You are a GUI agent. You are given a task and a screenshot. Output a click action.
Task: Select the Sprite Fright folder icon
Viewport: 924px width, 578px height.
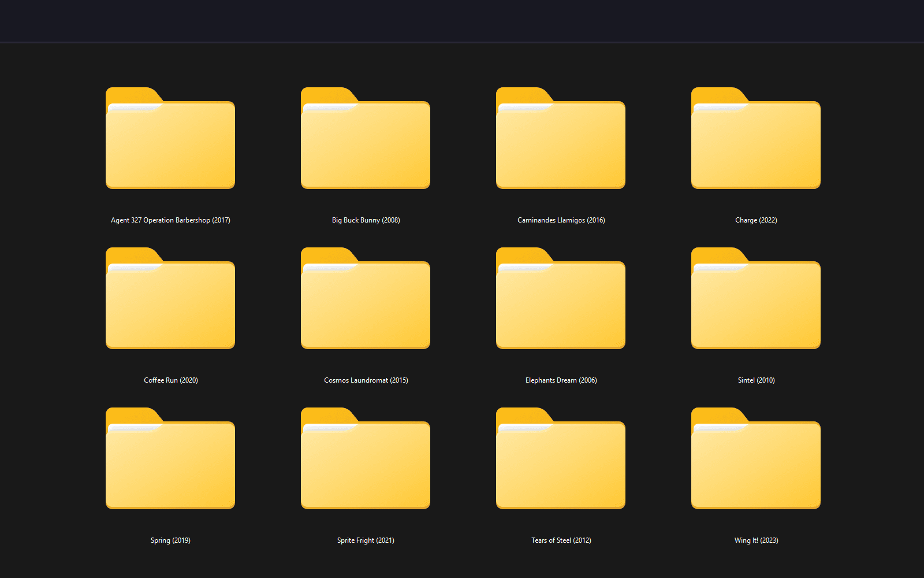[366, 458]
